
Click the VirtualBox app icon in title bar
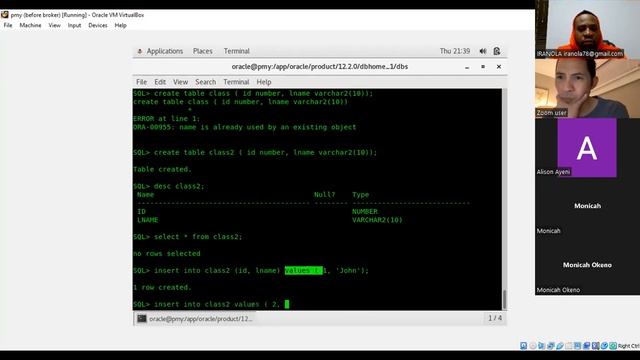coord(5,15)
